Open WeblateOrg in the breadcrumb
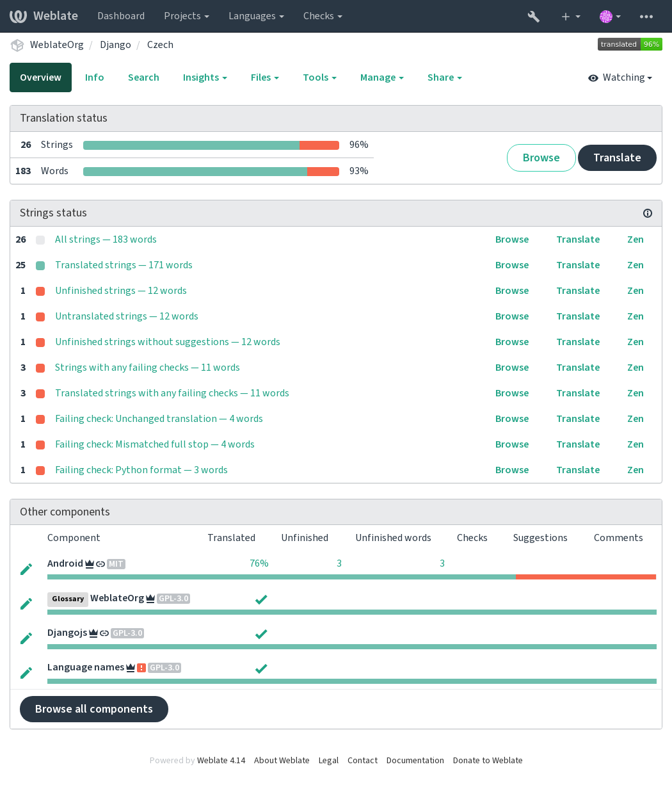 (57, 45)
